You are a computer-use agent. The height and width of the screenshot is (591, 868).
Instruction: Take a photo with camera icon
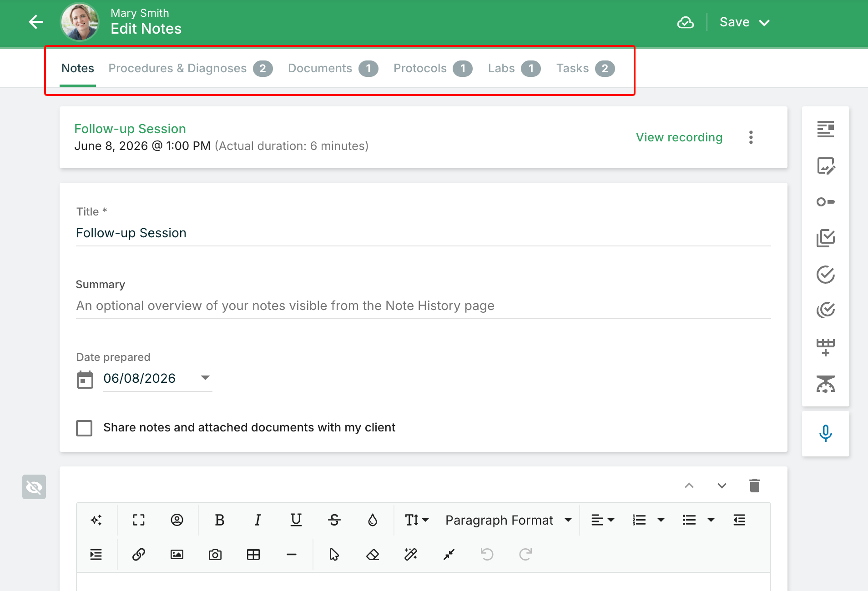point(215,555)
